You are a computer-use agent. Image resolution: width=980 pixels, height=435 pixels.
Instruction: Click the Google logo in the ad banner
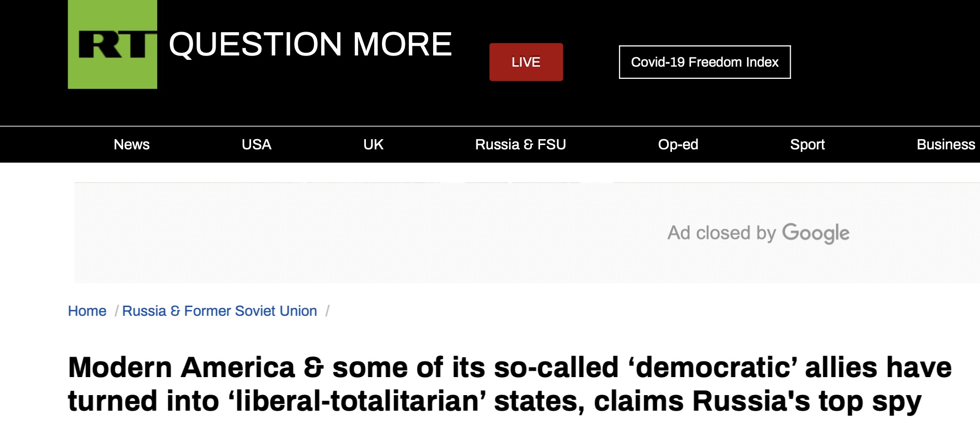[x=816, y=233]
